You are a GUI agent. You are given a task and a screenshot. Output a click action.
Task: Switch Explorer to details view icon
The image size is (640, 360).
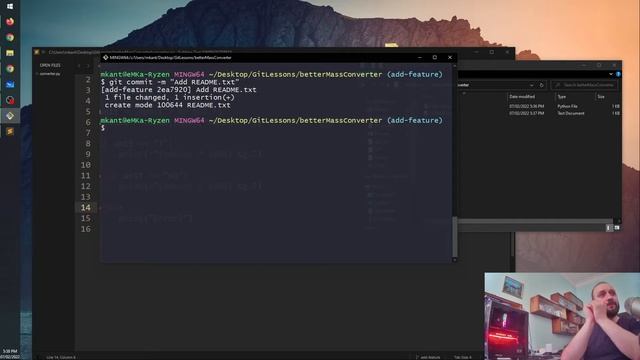[x=609, y=228]
